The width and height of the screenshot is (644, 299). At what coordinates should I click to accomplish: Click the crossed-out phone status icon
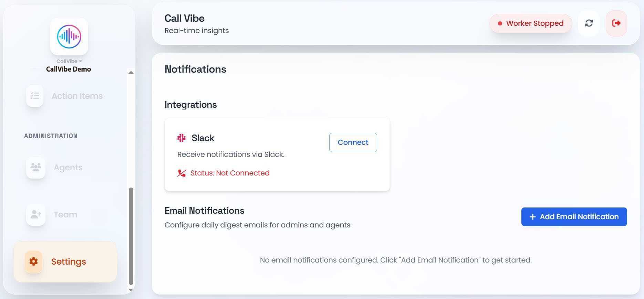[181, 173]
